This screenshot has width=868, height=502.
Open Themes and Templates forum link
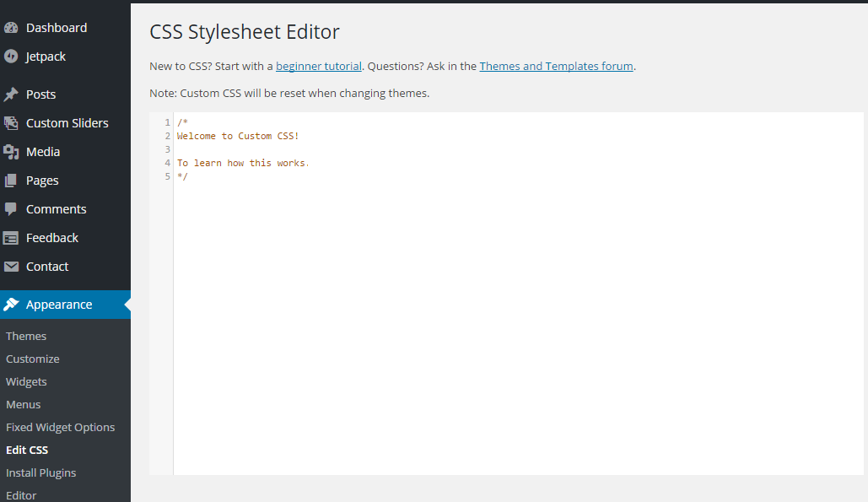click(x=557, y=66)
